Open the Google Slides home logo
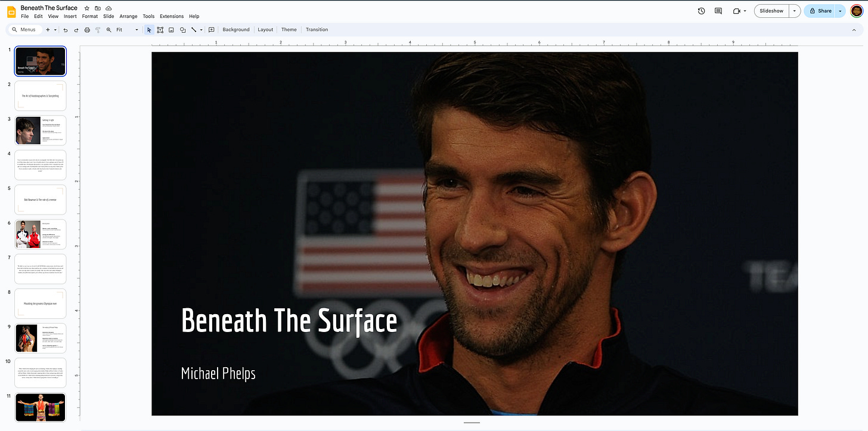The width and height of the screenshot is (868, 431). pyautogui.click(x=11, y=11)
